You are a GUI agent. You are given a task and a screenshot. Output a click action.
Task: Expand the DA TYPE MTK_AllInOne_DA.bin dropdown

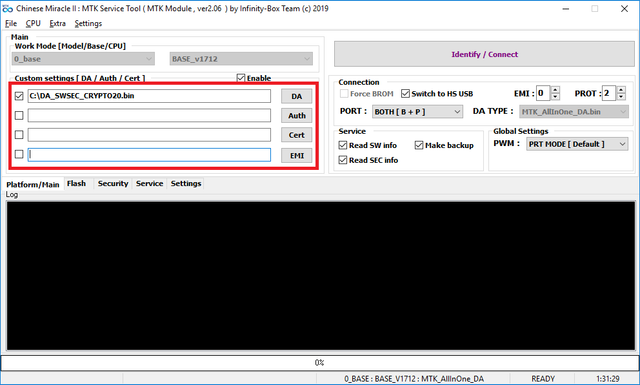[574, 111]
